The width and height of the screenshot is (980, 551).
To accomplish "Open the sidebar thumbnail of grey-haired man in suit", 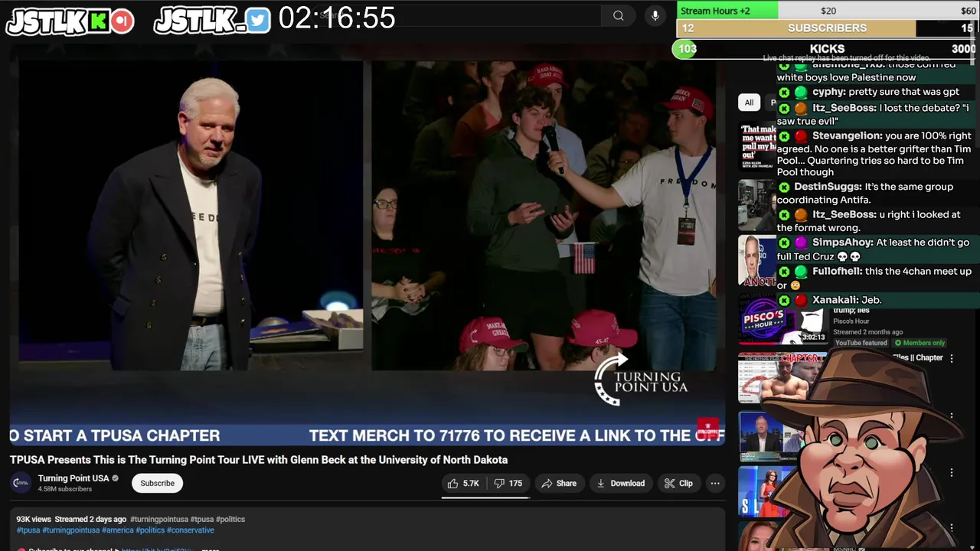I will [x=766, y=437].
